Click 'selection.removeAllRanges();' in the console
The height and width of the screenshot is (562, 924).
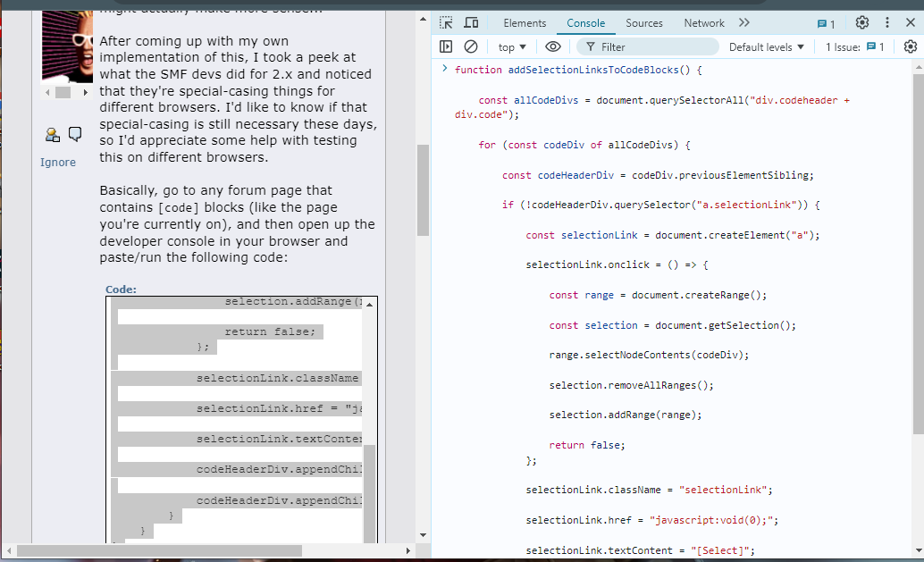pyautogui.click(x=631, y=385)
